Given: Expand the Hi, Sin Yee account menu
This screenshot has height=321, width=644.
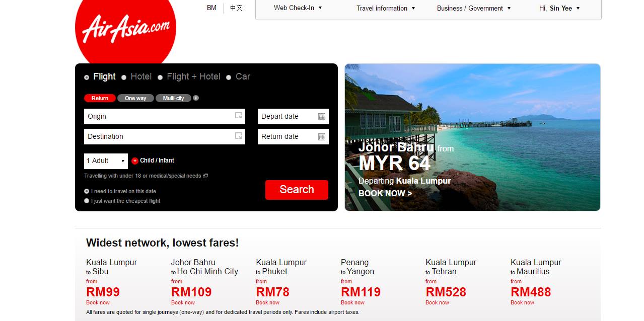Looking at the screenshot, I should pos(559,8).
